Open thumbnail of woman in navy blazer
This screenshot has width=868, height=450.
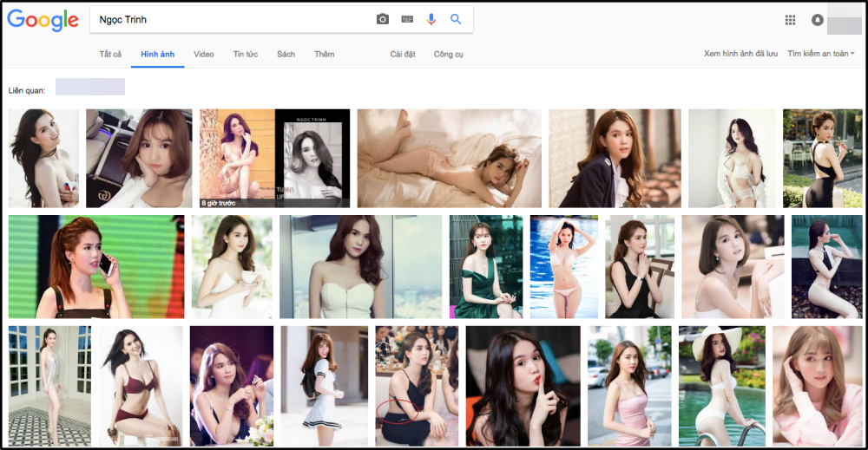pos(615,158)
